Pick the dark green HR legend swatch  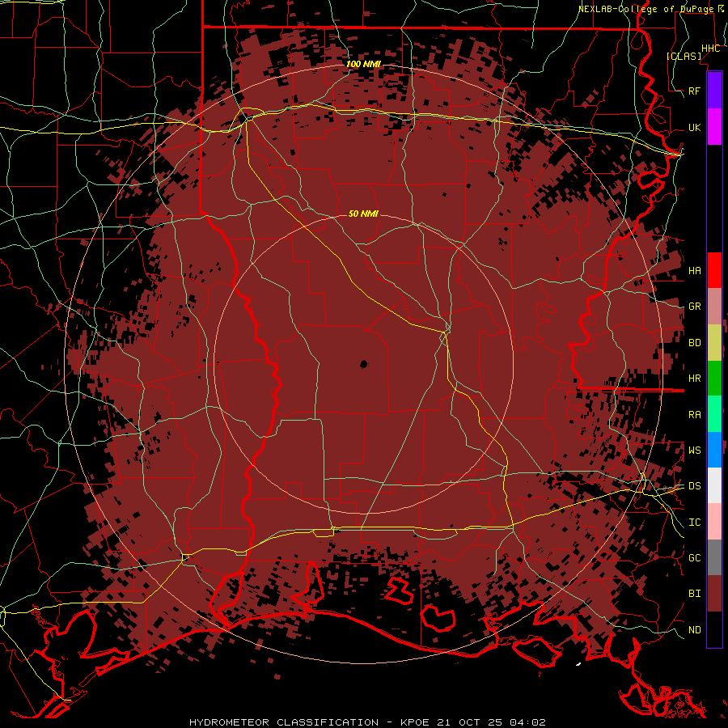[714, 378]
